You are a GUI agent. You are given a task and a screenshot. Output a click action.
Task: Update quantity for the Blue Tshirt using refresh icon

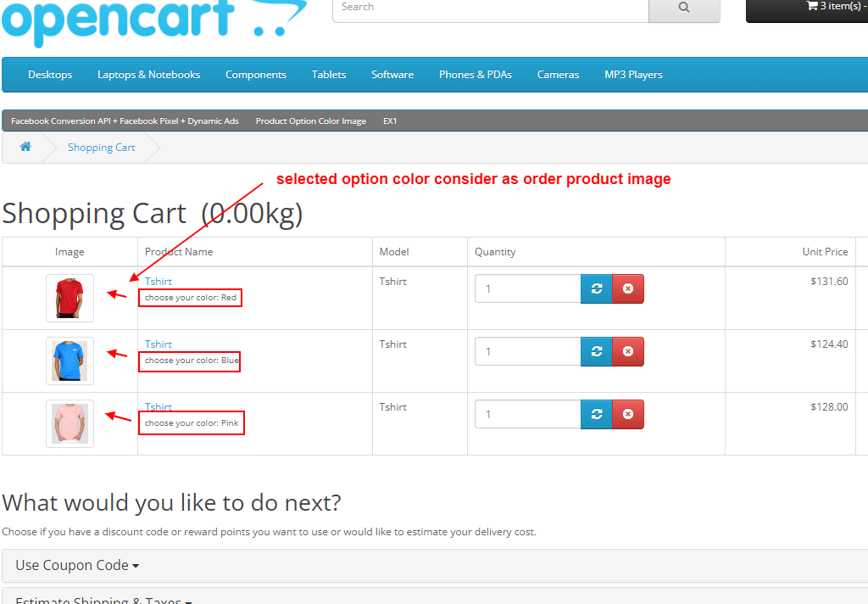click(596, 351)
